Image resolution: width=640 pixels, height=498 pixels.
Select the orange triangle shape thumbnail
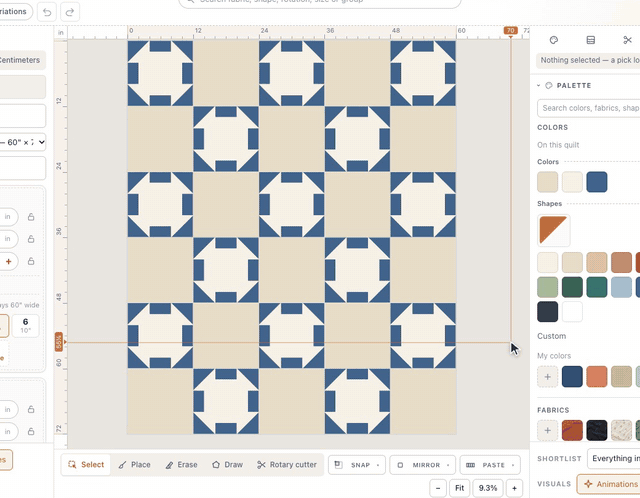pyautogui.click(x=553, y=230)
